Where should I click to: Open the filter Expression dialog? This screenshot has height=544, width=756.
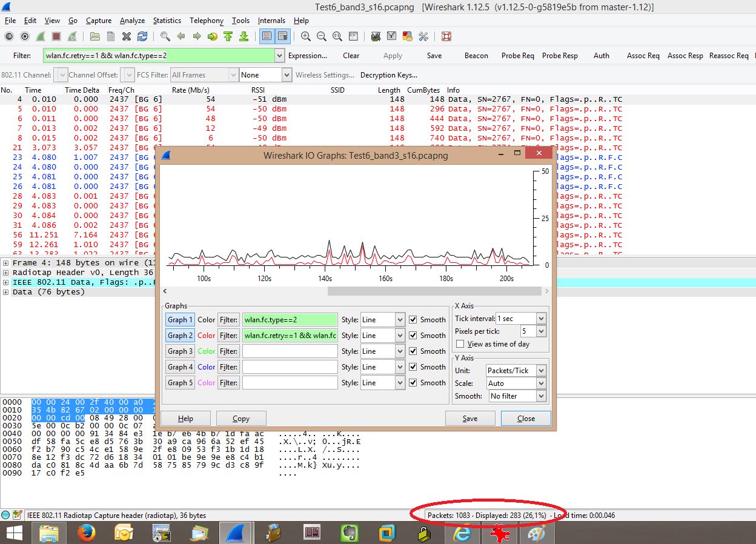[x=308, y=55]
